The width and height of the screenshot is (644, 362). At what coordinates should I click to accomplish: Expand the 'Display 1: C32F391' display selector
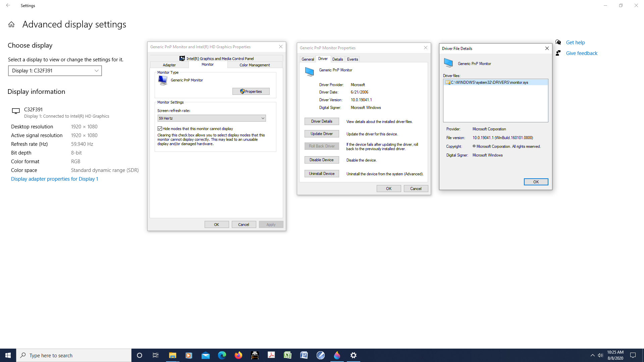(97, 70)
